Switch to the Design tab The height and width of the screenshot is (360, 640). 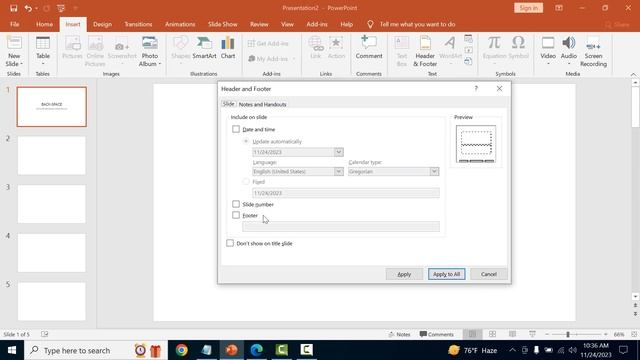point(102,24)
